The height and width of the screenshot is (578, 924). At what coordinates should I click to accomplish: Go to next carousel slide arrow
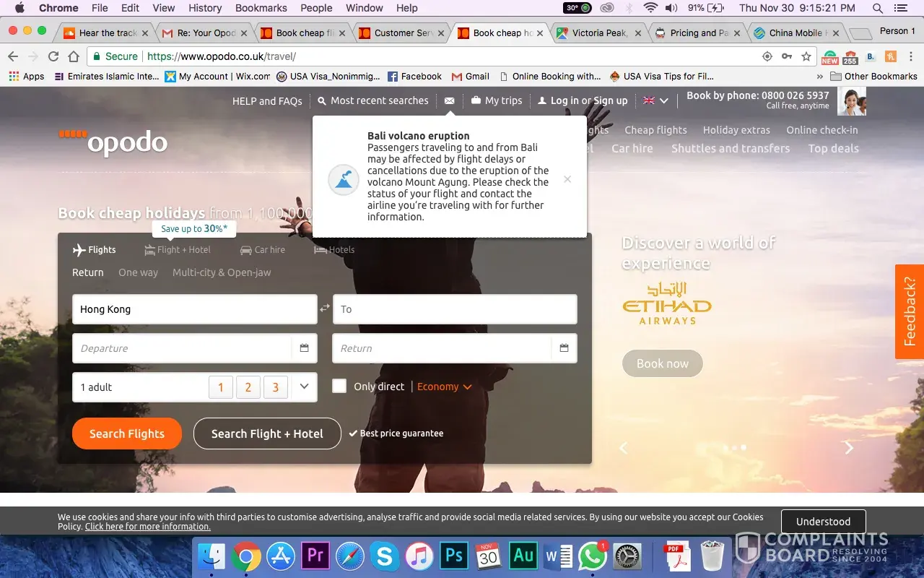coord(849,448)
